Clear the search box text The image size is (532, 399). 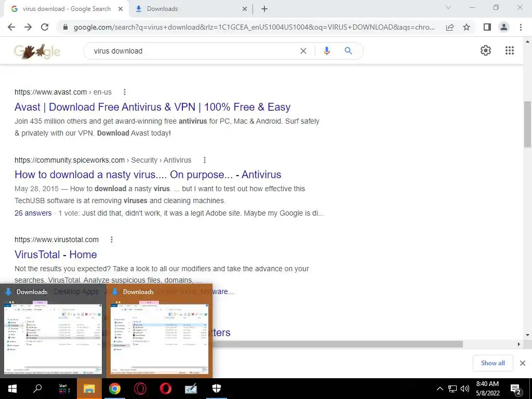coord(303,51)
